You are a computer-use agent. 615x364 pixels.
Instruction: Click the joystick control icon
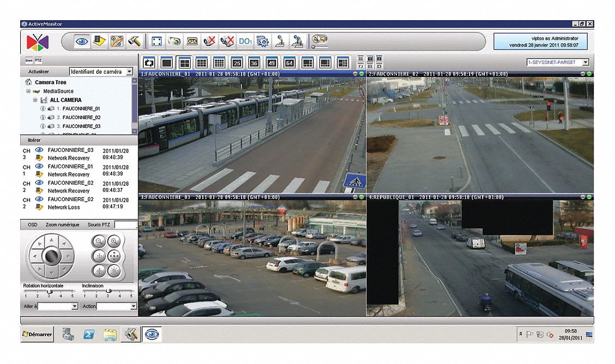coord(279,40)
